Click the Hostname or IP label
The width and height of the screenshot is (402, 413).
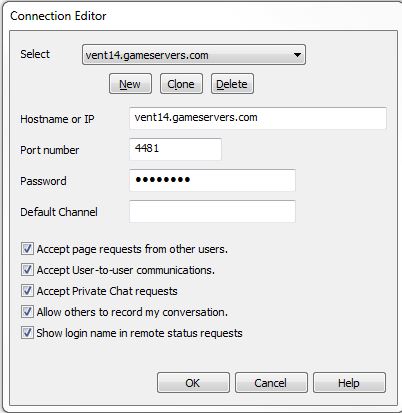[x=57, y=119]
